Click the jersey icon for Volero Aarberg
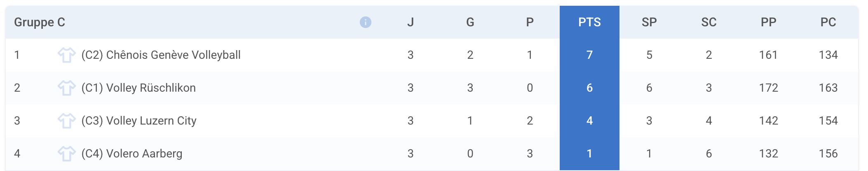Image resolution: width=868 pixels, height=171 pixels. 66,153
